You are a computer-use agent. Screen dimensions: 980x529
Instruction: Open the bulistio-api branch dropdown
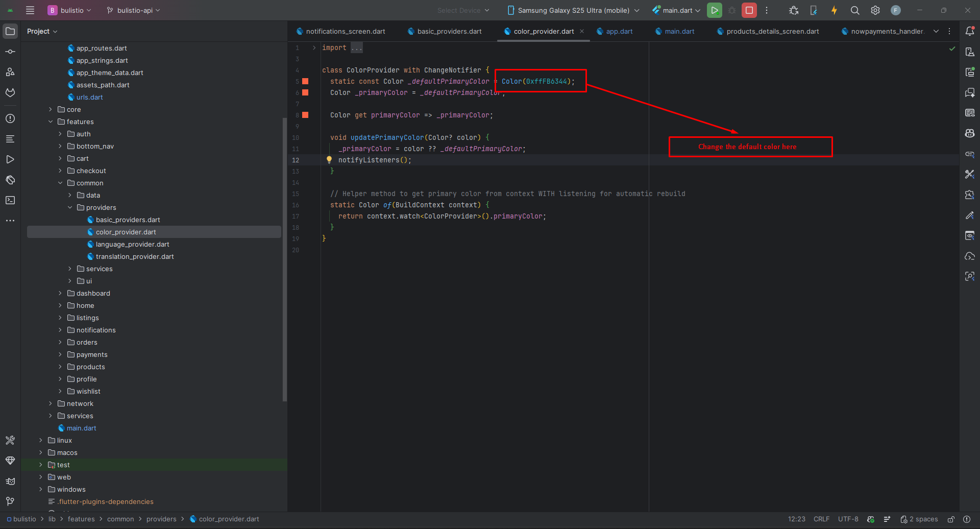[133, 10]
